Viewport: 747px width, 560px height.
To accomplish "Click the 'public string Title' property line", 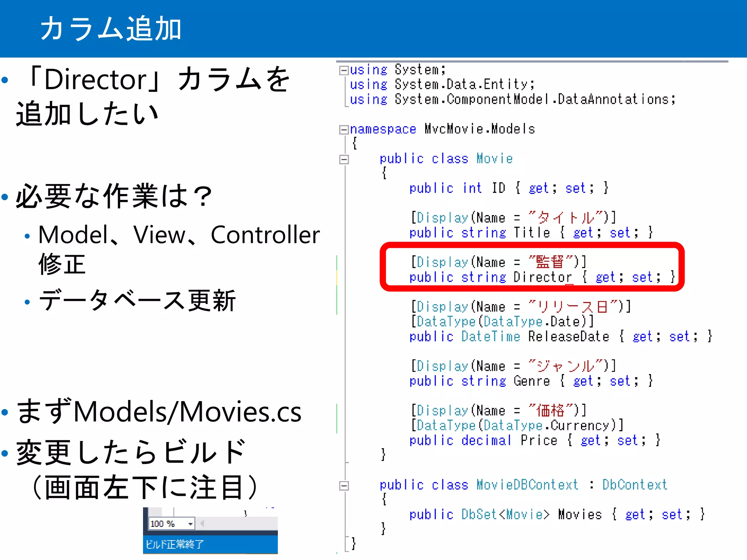I will pos(531,233).
